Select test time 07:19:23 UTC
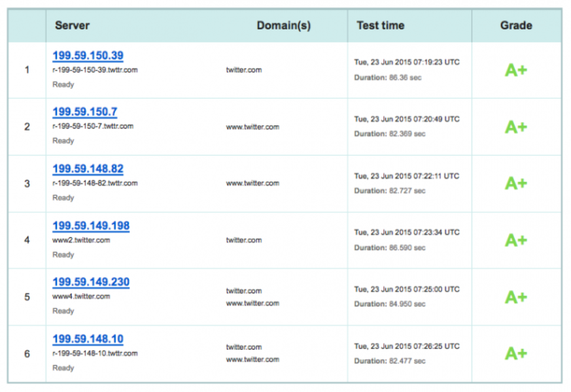 point(407,62)
